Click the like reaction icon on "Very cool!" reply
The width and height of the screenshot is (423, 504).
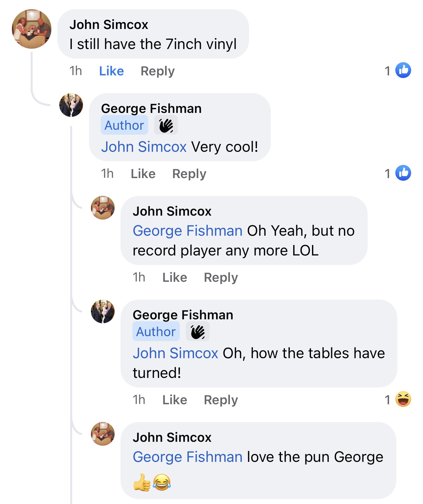403,173
